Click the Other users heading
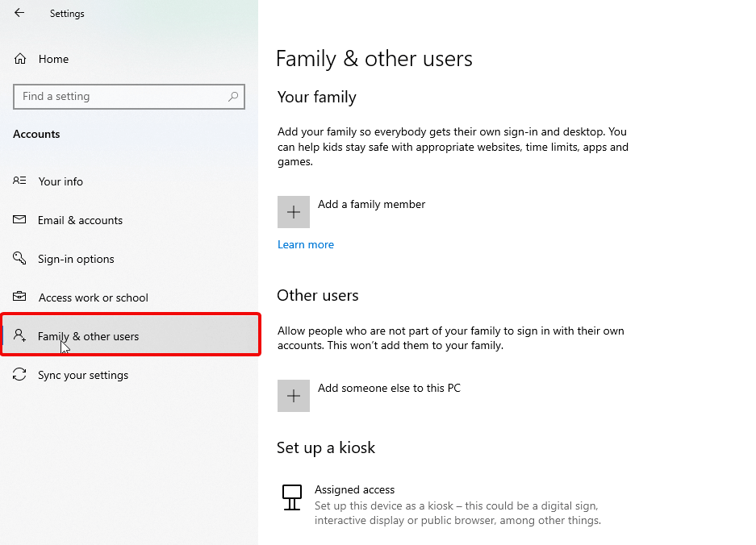The width and height of the screenshot is (756, 545). tap(318, 295)
